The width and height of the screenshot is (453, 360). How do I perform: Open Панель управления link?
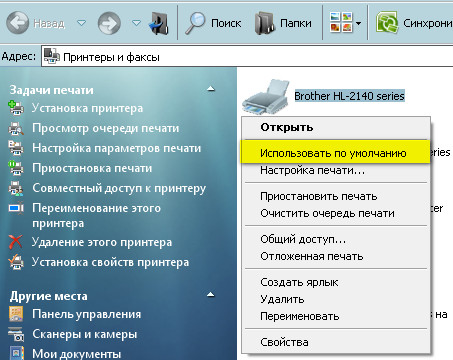click(x=87, y=314)
